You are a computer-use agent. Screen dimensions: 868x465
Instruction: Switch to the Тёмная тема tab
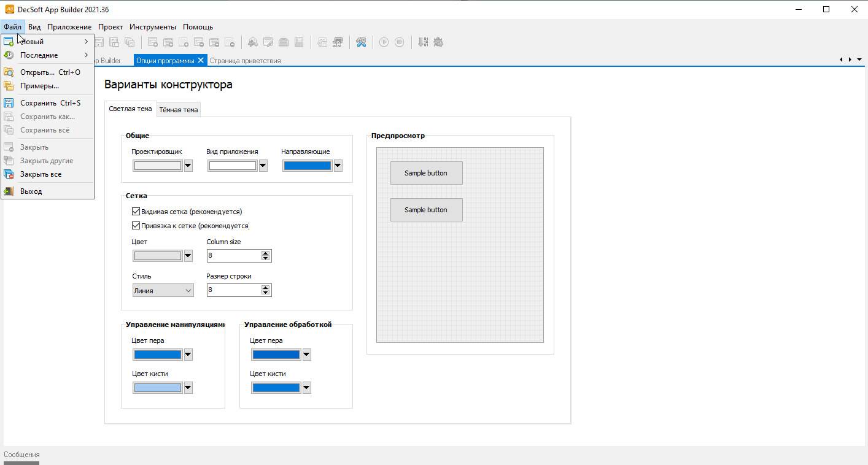tap(179, 110)
